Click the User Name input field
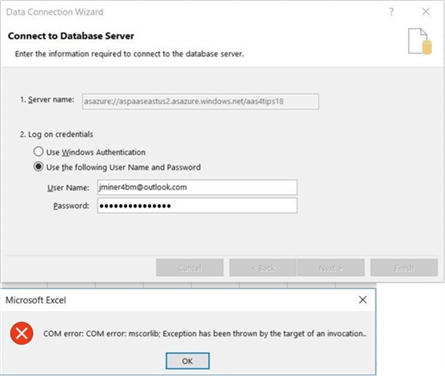 (197, 187)
